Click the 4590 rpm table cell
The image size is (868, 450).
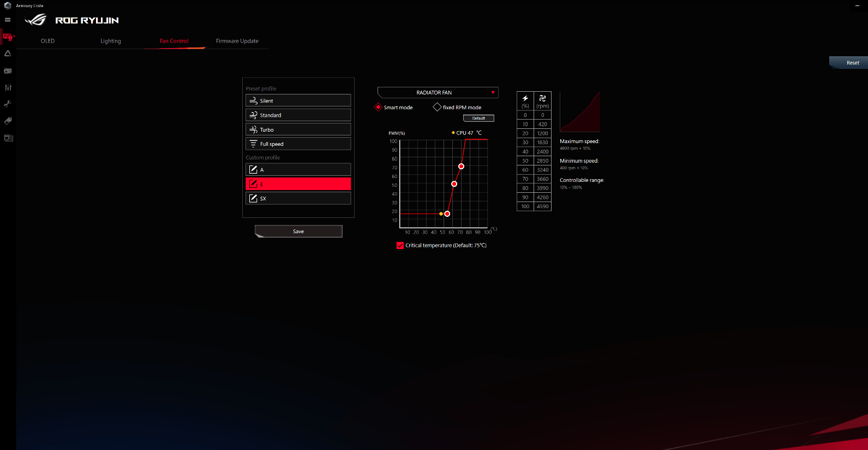542,206
